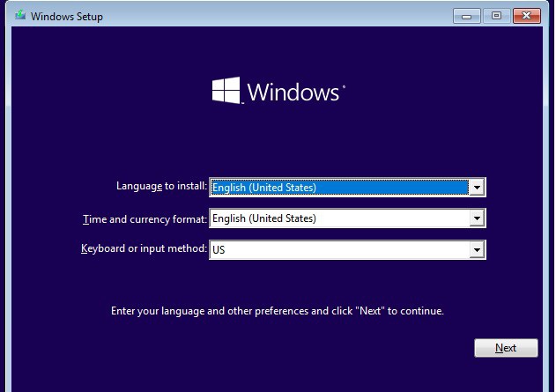Click the four-pane Windows logo

coord(226,91)
